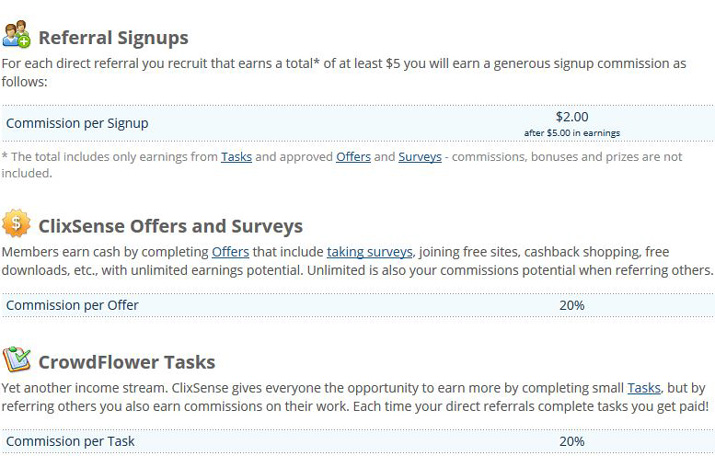Follow the Offers link under ClixSense Offers

pyautogui.click(x=230, y=252)
